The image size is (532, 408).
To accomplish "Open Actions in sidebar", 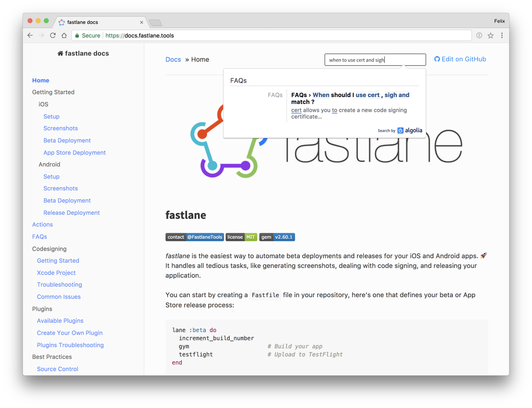I will [43, 224].
